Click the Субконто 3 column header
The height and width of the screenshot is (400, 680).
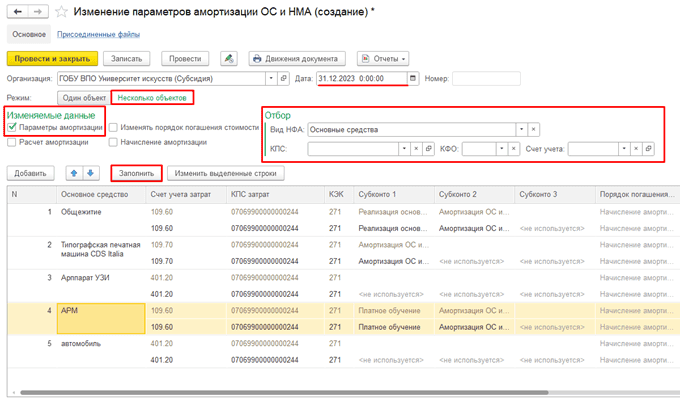pos(555,194)
